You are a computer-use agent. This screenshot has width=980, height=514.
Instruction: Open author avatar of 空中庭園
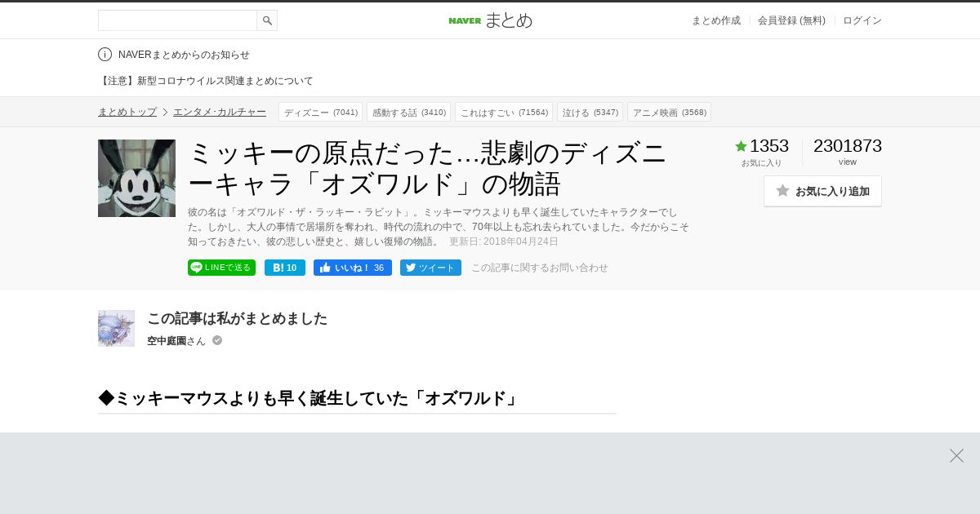[116, 328]
